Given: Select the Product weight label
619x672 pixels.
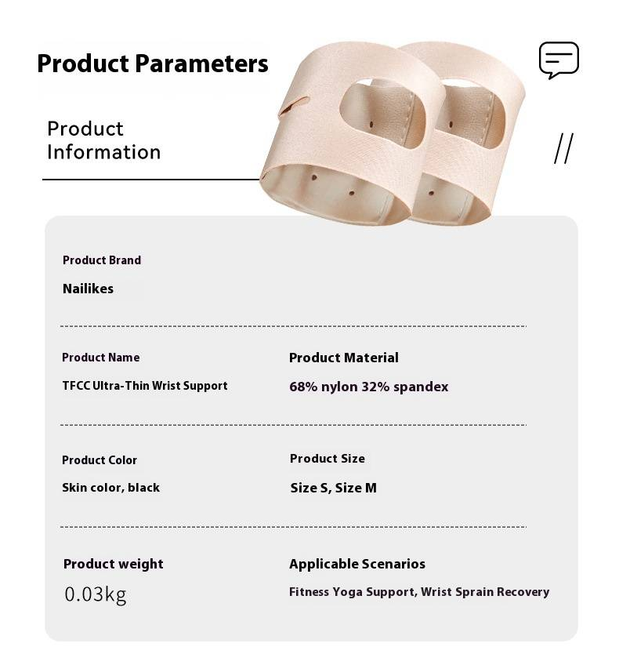Looking at the screenshot, I should click(x=114, y=564).
